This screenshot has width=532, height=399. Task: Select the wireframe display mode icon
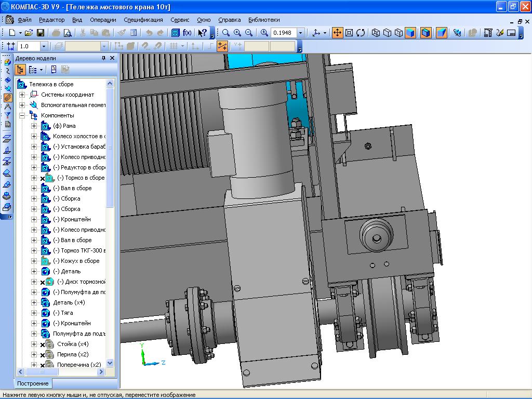pyautogui.click(x=376, y=33)
